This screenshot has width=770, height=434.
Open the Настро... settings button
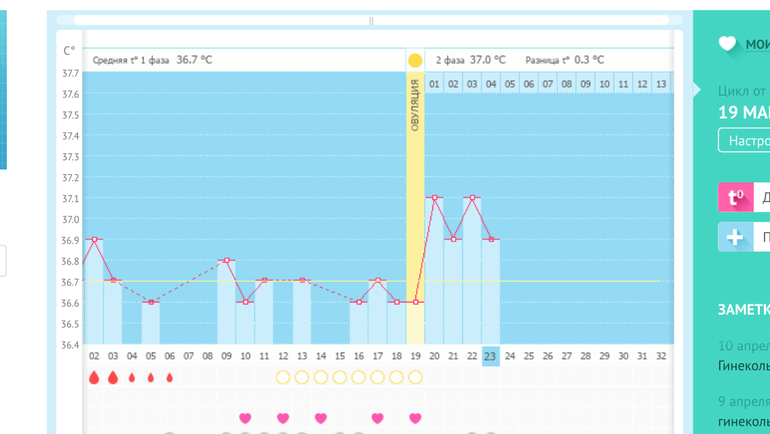[744, 141]
